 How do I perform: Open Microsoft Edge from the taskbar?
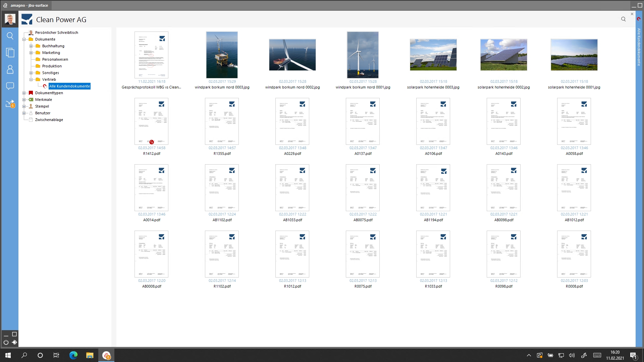(x=73, y=355)
